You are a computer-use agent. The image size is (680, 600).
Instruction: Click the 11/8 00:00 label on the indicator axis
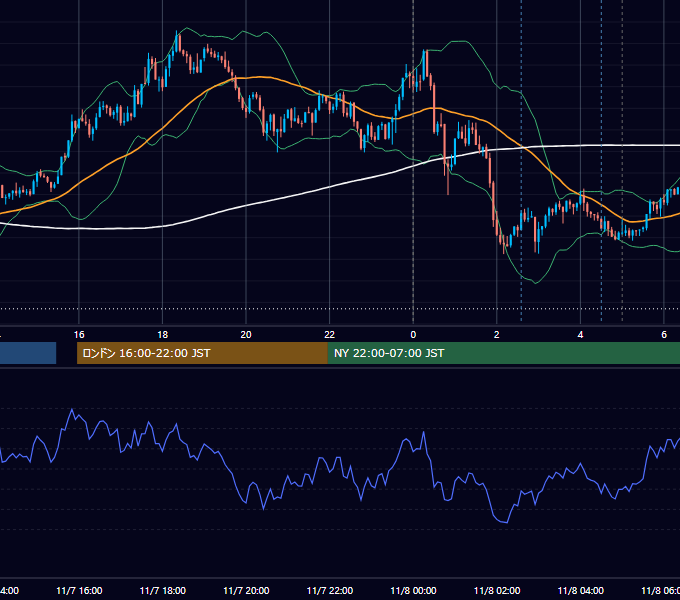413,591
